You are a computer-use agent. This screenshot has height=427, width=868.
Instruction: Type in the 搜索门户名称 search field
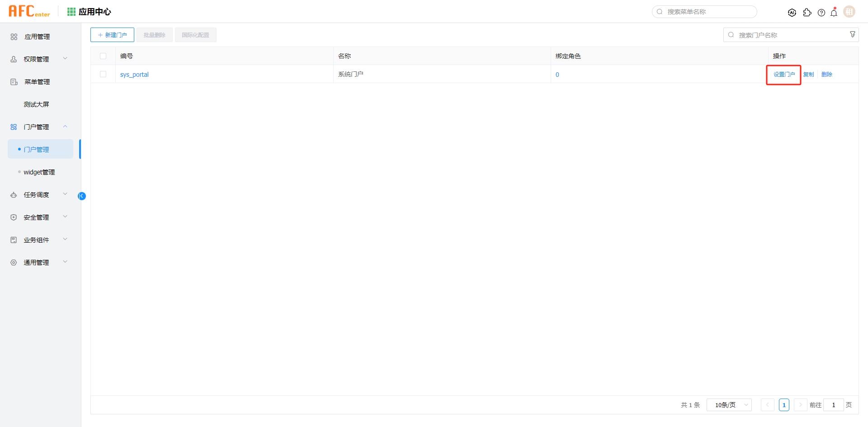(x=787, y=34)
